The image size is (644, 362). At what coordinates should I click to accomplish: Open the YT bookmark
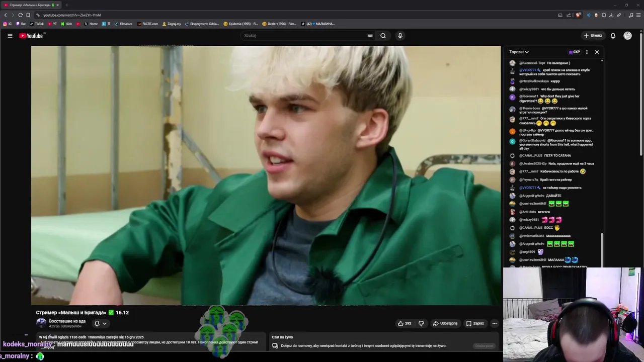pos(52,24)
